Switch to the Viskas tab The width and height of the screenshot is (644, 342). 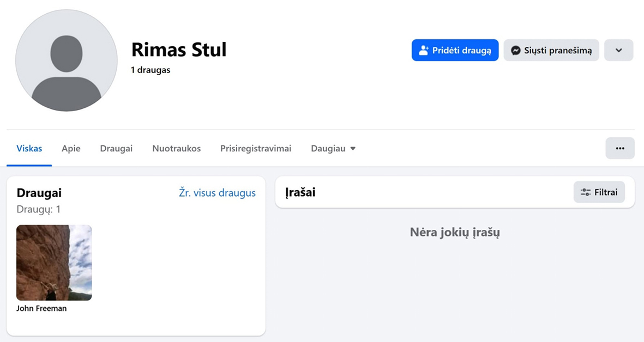click(x=29, y=149)
